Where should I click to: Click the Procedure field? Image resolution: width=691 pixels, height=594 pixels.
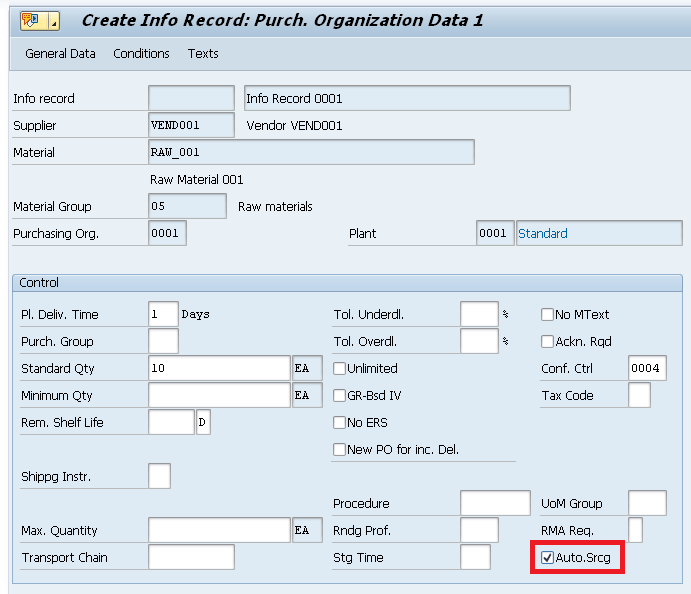pyautogui.click(x=495, y=503)
